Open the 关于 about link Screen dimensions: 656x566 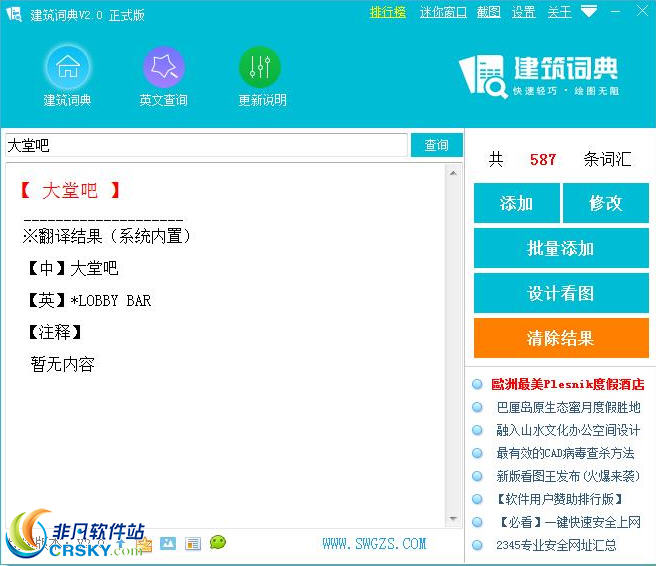(x=559, y=12)
